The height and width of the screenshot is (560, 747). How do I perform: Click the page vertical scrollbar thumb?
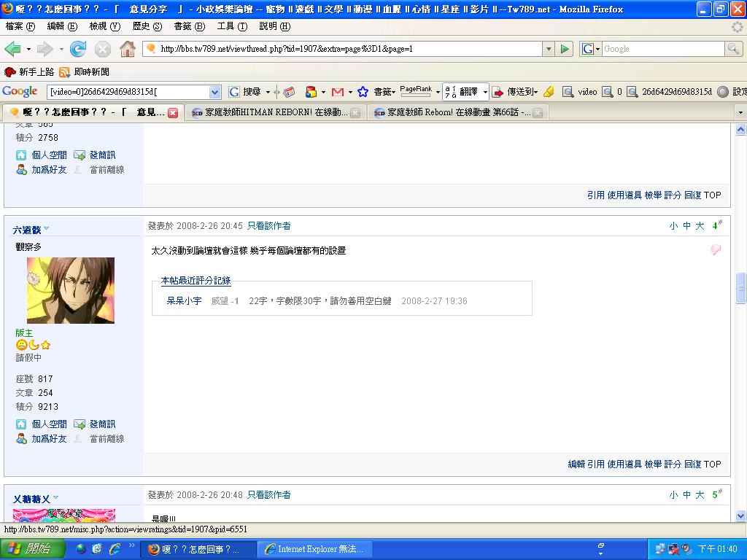coord(741,288)
